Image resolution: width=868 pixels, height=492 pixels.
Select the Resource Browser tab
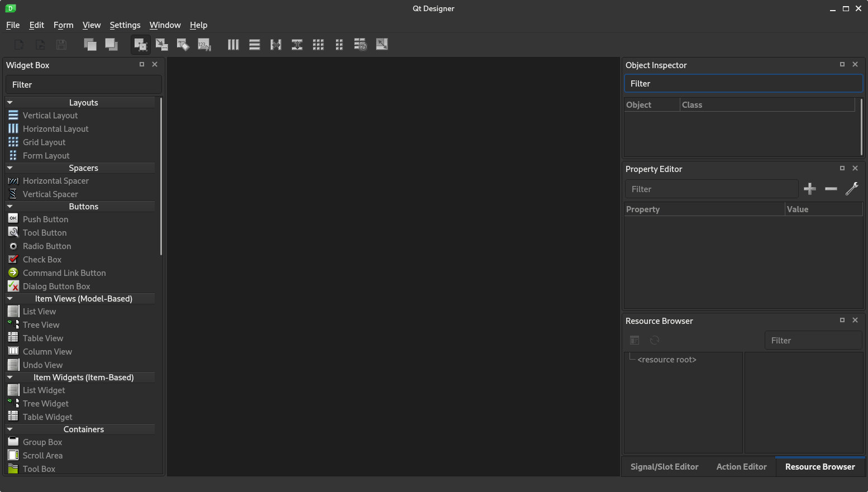pyautogui.click(x=820, y=467)
